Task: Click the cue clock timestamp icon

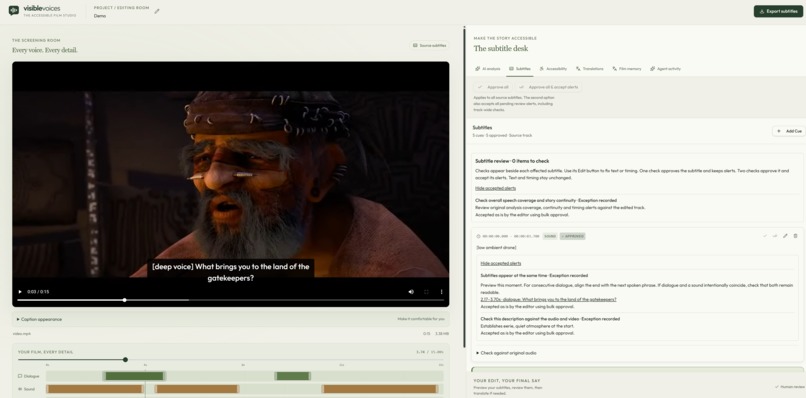Action: pos(479,237)
